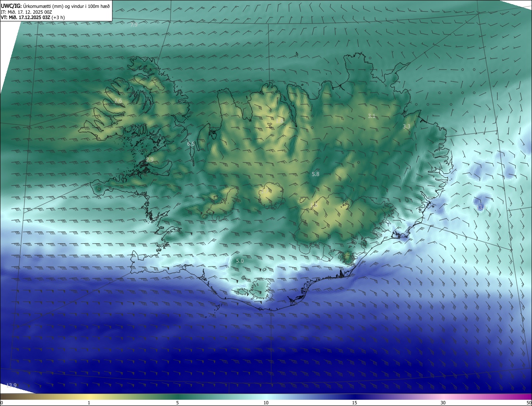Screen dimensions: 532x406
Task: Click the 3.1 value label on the map
Action: point(372,116)
